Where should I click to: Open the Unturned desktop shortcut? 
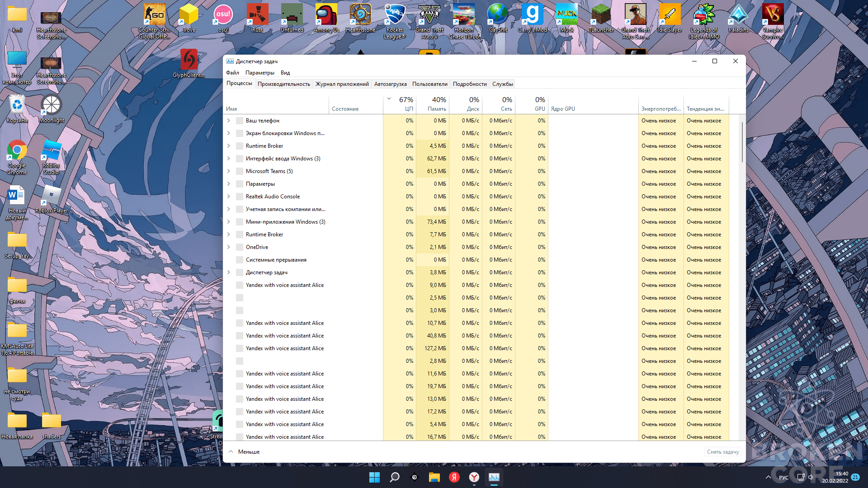[x=292, y=18]
